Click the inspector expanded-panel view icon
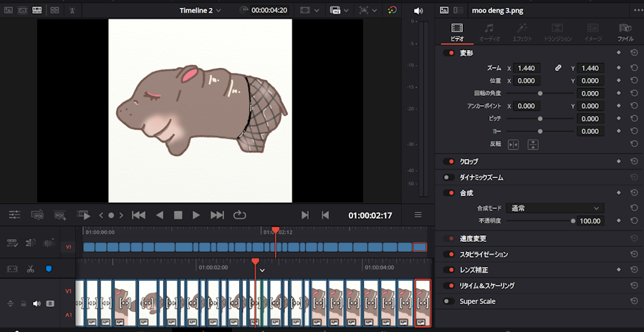644x332 pixels. point(458,10)
